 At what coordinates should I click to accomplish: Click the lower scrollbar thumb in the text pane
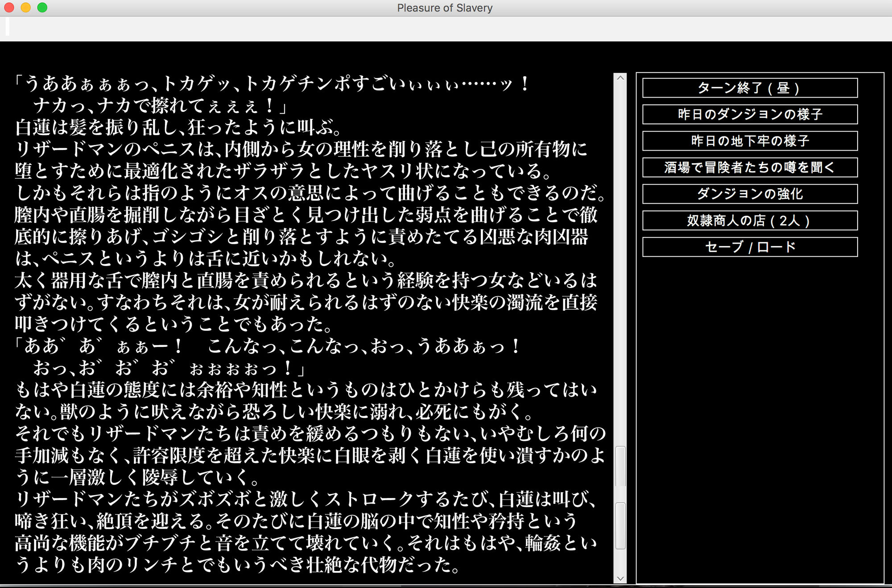(620, 526)
